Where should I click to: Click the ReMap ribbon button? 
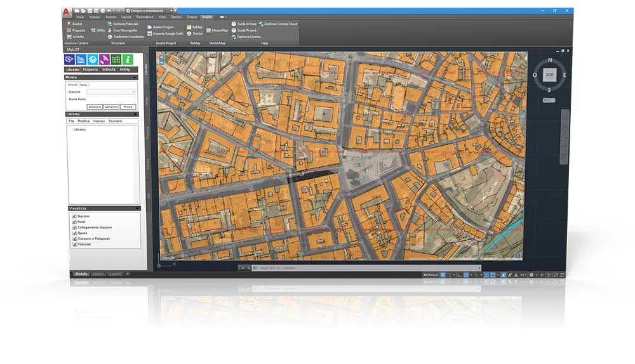194,27
